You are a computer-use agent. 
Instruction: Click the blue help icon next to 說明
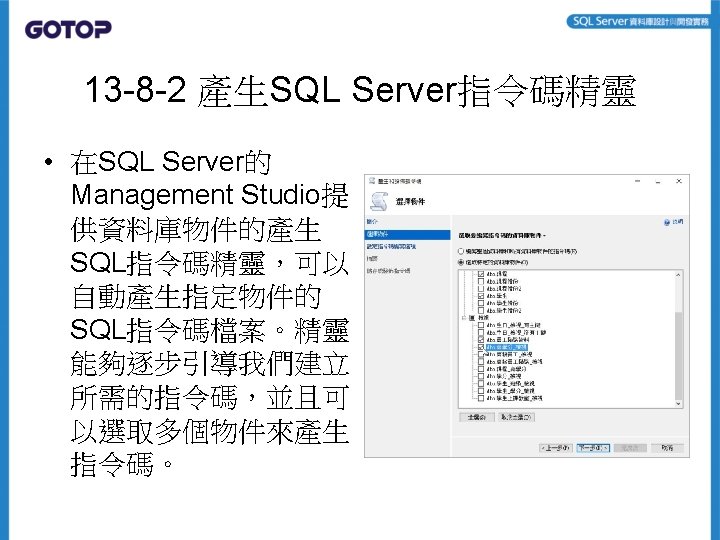tap(667, 222)
